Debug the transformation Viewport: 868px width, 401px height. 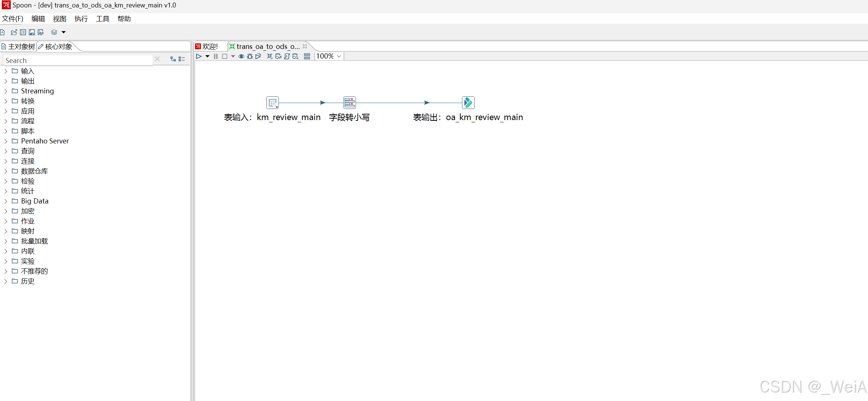pos(250,56)
